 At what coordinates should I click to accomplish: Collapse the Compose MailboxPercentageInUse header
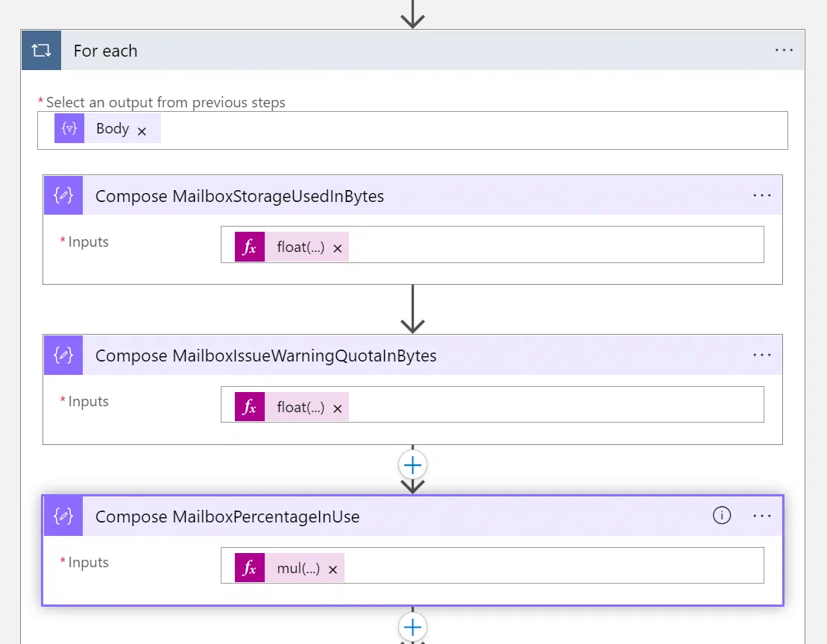tap(413, 516)
